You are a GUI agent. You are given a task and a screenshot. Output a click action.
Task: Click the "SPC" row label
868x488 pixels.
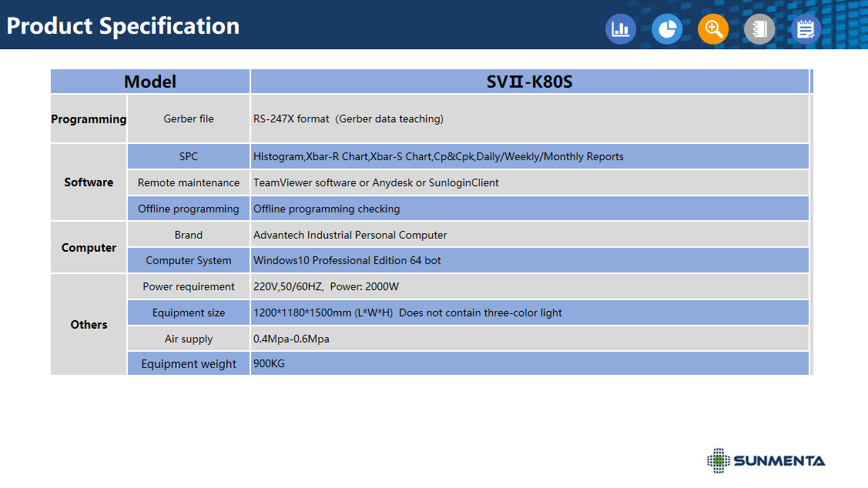pos(188,156)
